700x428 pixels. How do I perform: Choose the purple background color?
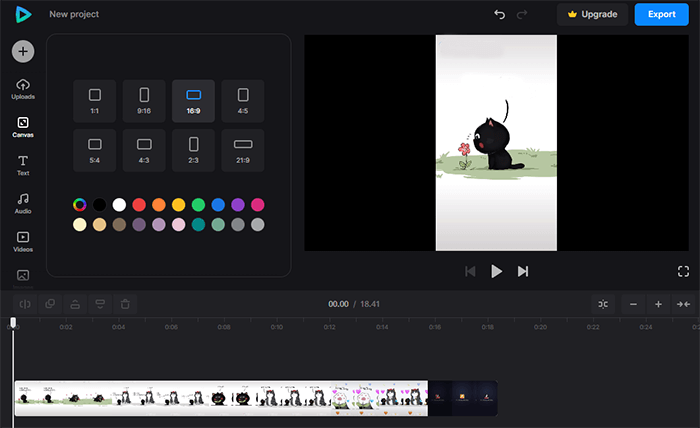(238, 205)
